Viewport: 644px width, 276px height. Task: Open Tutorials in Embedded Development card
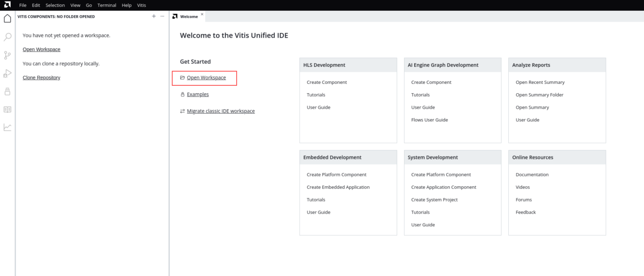[x=316, y=200]
